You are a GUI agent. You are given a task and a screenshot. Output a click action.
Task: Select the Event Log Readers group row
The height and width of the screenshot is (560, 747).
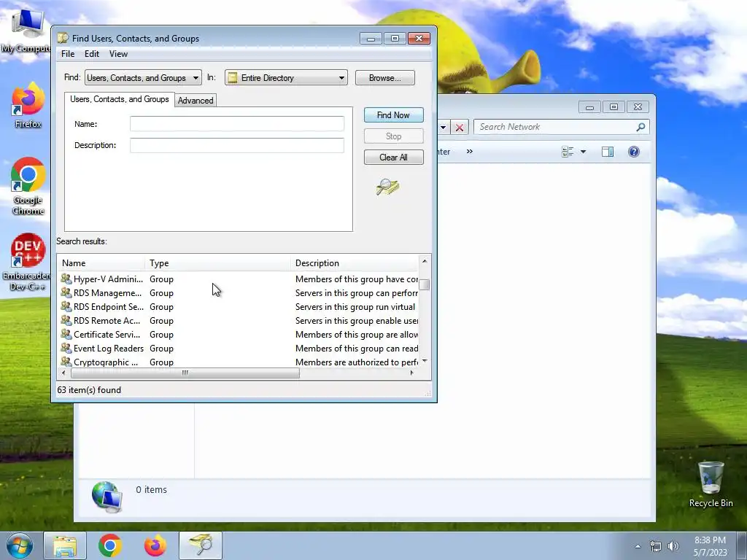(239, 348)
